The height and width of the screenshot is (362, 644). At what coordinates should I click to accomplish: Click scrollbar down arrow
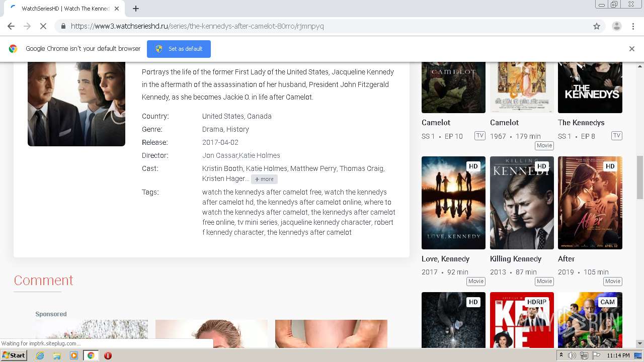(x=640, y=344)
